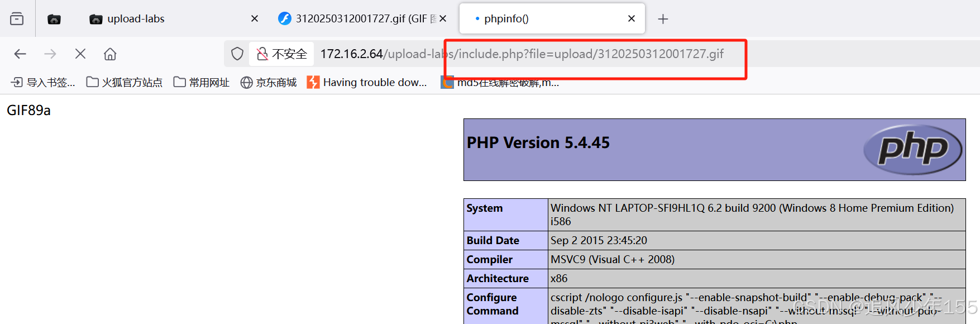980x324 pixels.
Task: Click the Windows NT LAPTOP system value
Action: [x=752, y=215]
